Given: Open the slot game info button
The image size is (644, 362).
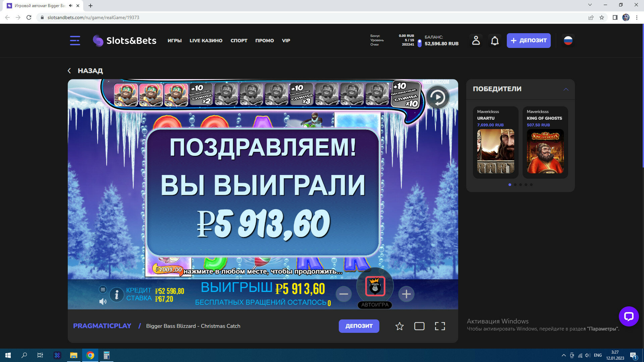Looking at the screenshot, I should (116, 295).
